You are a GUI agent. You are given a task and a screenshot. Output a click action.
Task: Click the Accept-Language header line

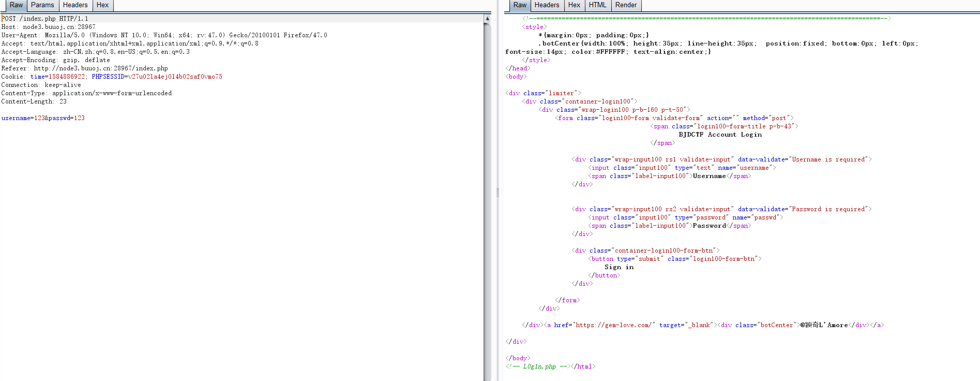point(96,52)
